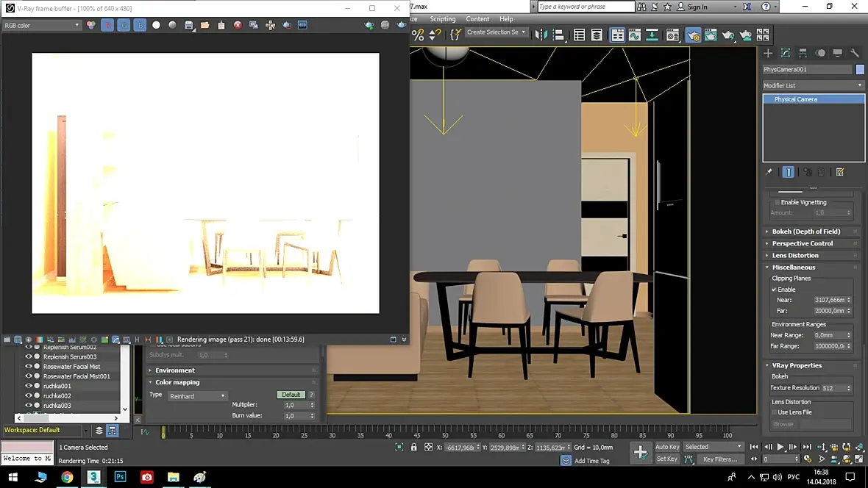Uncheck Enable under Clipping Planes
The width and height of the screenshot is (868, 488).
[775, 290]
